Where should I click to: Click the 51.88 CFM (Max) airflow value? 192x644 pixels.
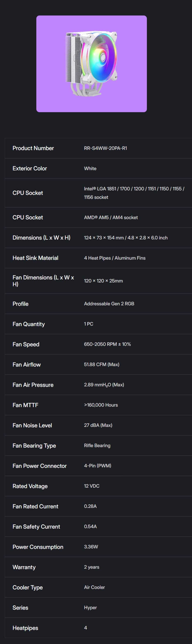(102, 364)
